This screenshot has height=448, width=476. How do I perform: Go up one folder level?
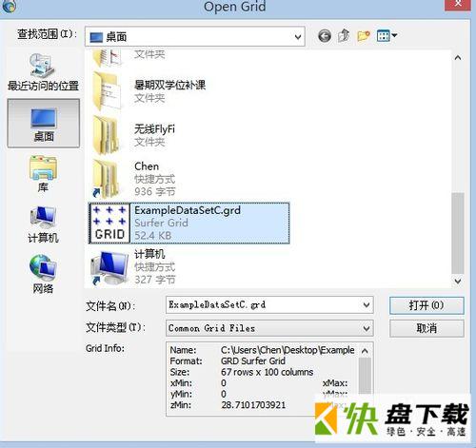pos(344,35)
